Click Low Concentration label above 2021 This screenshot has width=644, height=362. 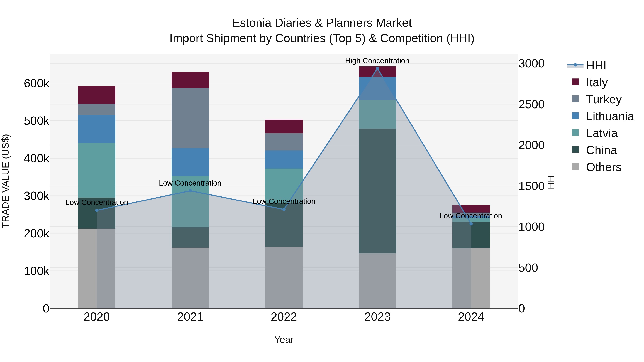coord(190,183)
